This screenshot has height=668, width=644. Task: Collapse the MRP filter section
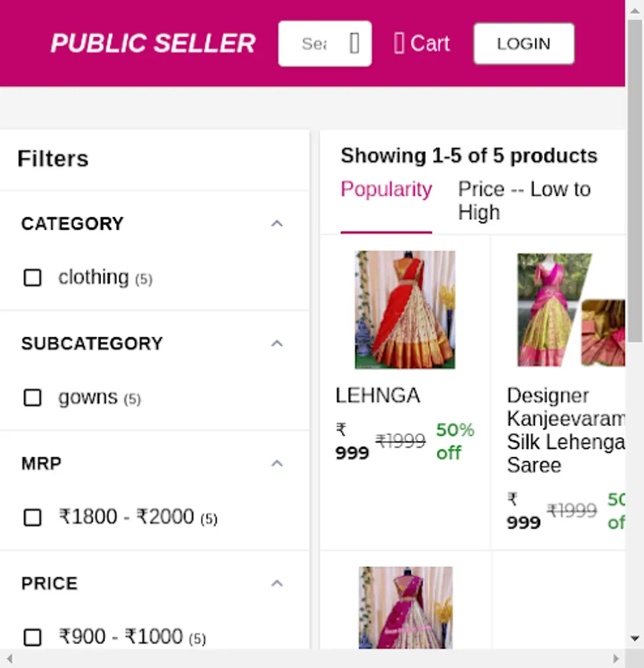[277, 463]
